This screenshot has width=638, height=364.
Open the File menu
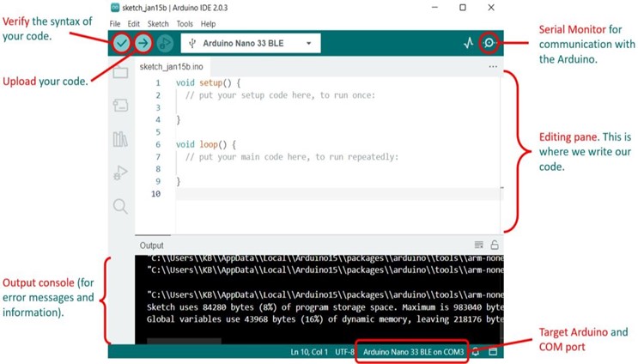[115, 24]
